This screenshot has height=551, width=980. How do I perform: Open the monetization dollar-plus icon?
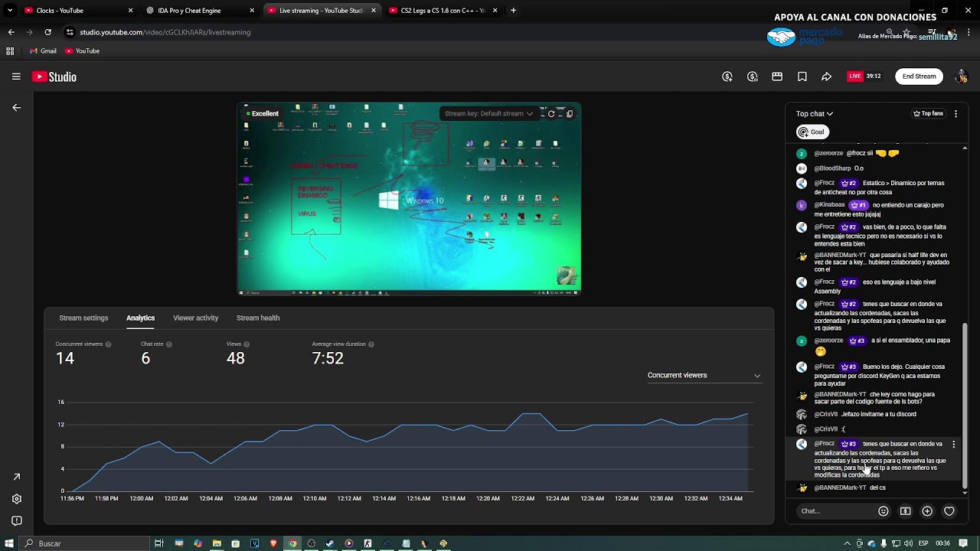(x=727, y=77)
